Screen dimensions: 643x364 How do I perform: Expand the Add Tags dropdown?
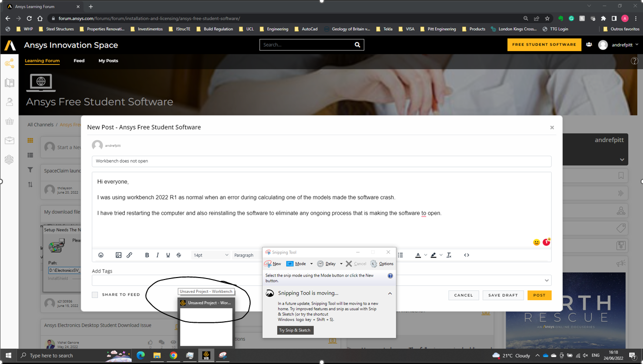pos(546,280)
